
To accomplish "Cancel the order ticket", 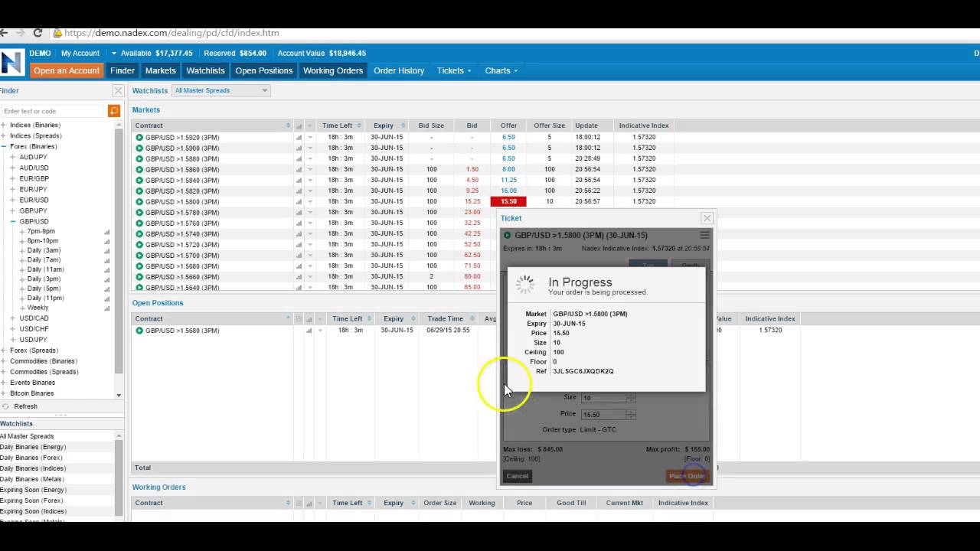I will coord(518,476).
